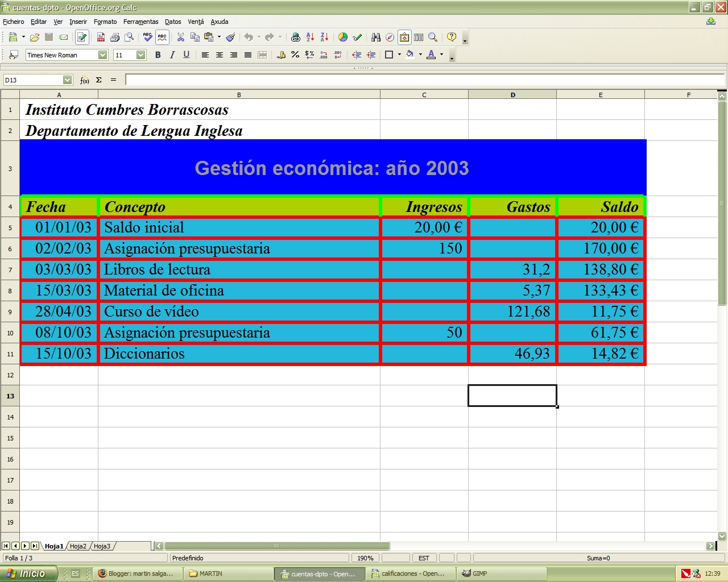Toggle underline formatting

coord(186,55)
